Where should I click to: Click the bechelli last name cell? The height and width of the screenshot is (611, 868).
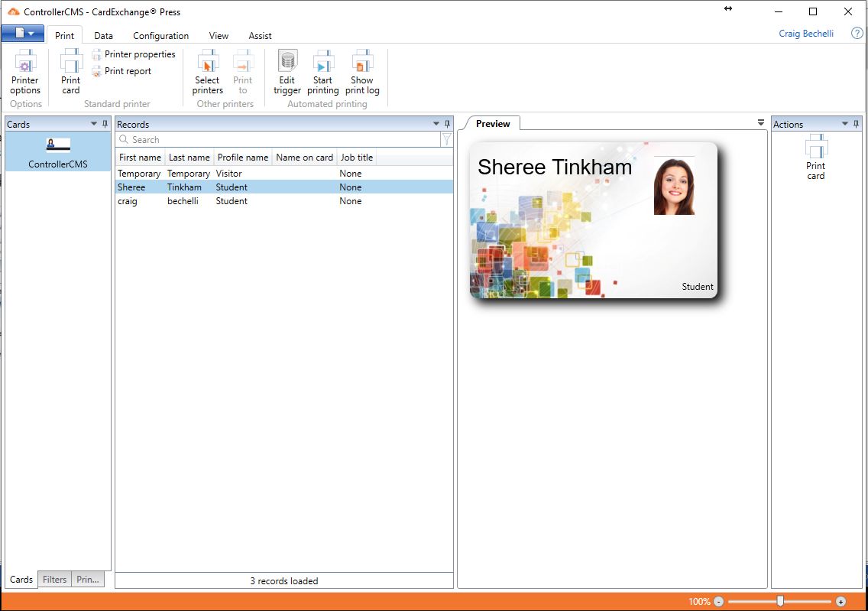click(183, 201)
